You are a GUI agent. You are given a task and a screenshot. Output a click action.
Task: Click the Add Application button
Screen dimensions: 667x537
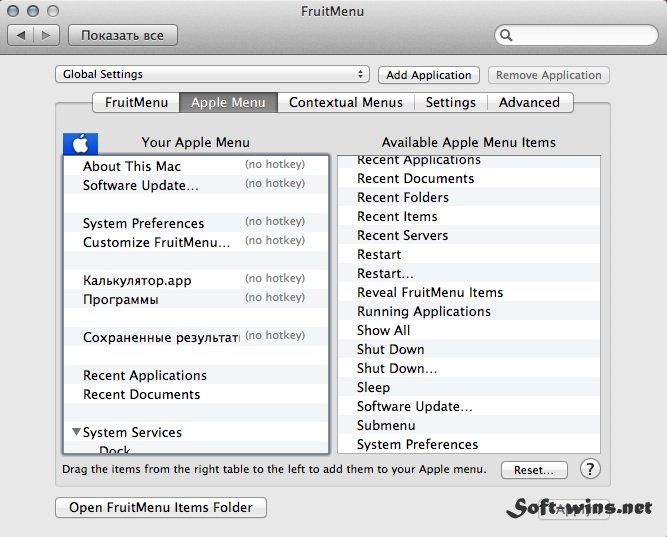(429, 75)
